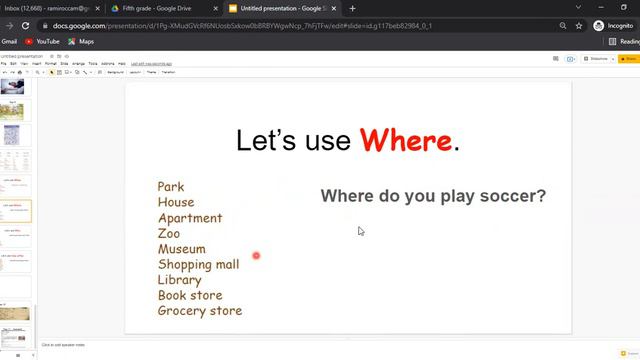
Task: Click the Transition button
Action: 168,72
